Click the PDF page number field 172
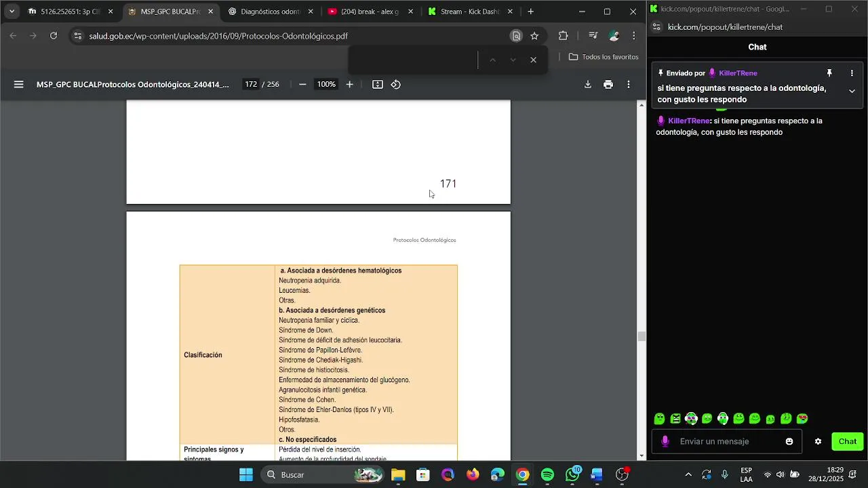 (251, 84)
